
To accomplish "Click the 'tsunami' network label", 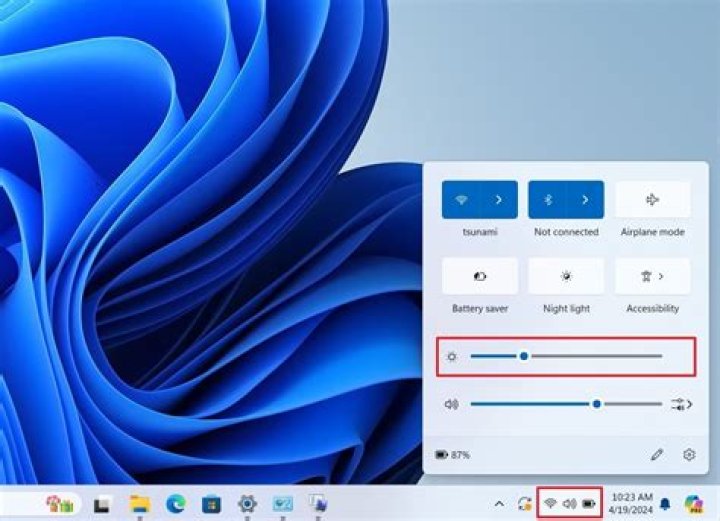I will tap(480, 232).
